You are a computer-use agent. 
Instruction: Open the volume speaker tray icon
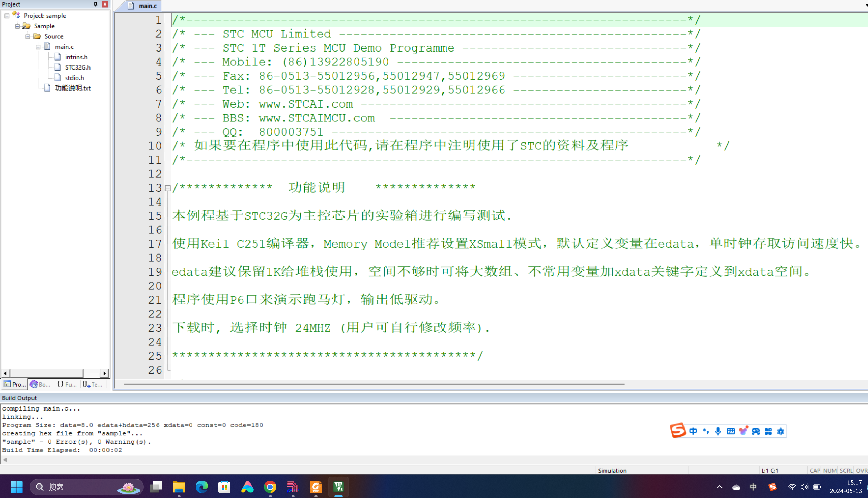(x=804, y=487)
